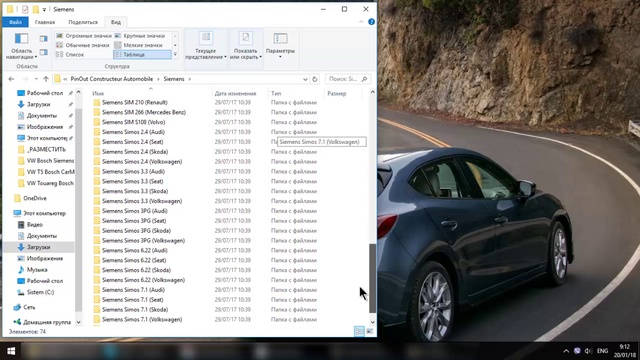The image size is (640, 360).
Task: Open Sistem (C:) drive
Action: 40,292
